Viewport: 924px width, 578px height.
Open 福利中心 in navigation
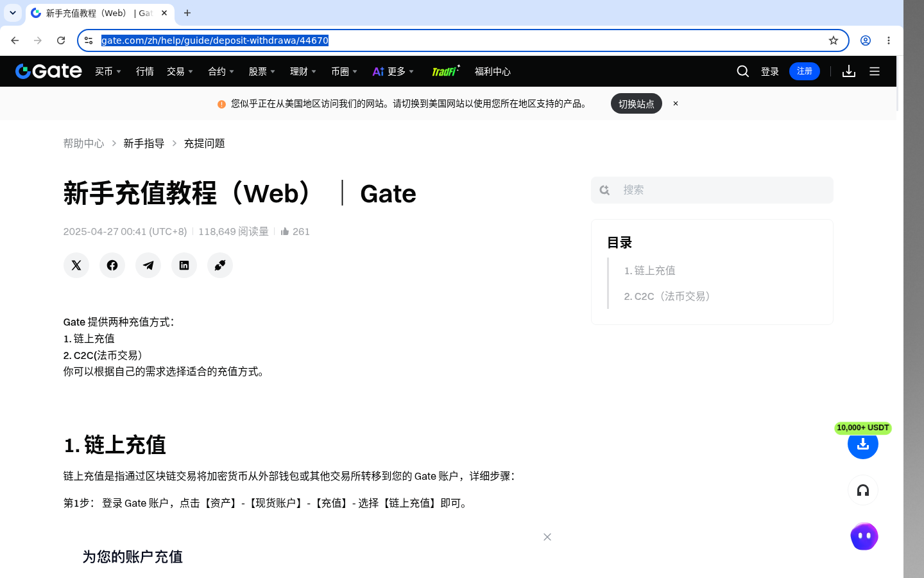[493, 71]
